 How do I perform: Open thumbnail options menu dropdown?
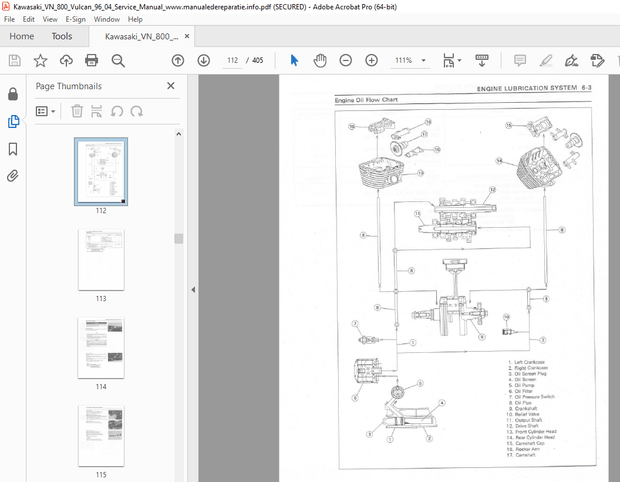pos(45,111)
